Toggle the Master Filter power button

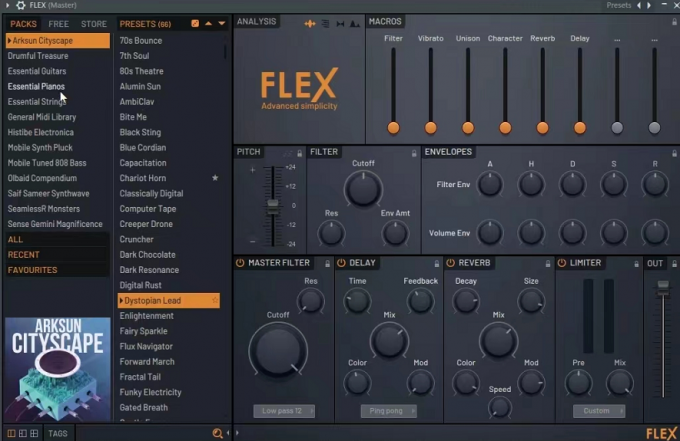pyautogui.click(x=240, y=263)
